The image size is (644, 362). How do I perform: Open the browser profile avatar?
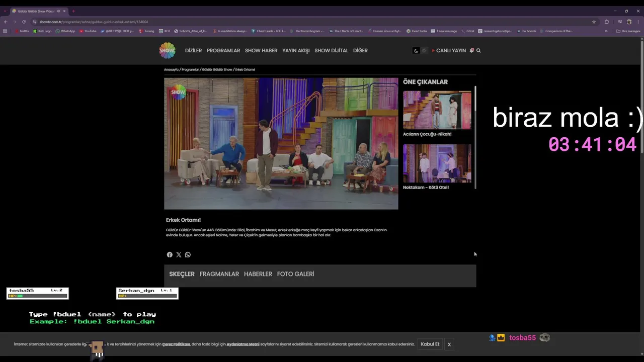[629, 22]
